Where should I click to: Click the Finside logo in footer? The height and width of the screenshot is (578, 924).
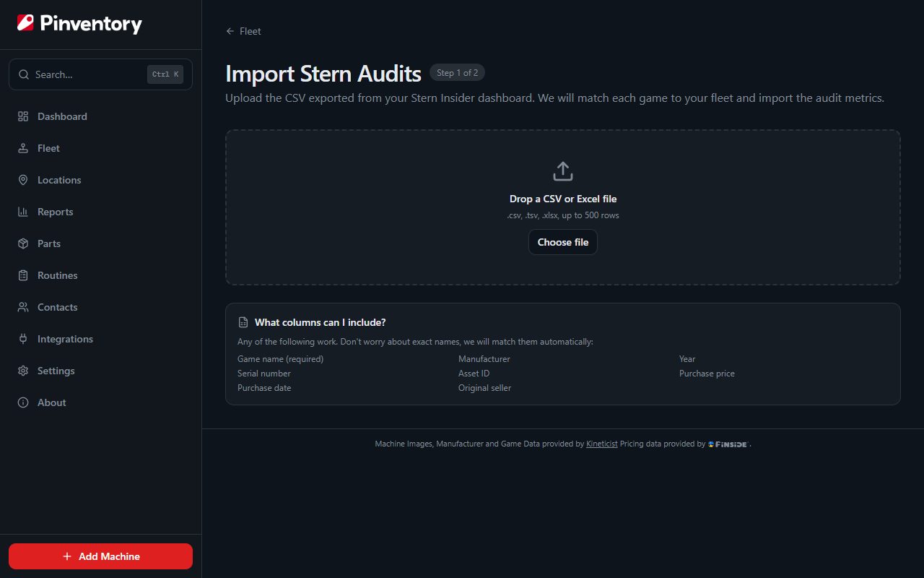pos(728,444)
